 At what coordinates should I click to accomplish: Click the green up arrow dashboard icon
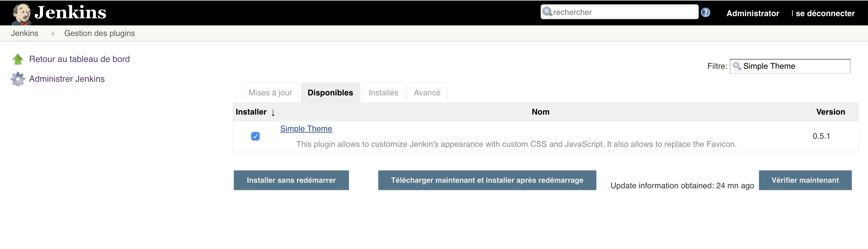(x=18, y=59)
